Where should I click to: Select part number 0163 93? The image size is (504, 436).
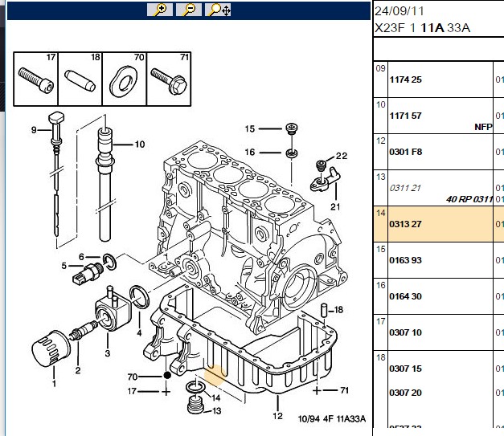[x=405, y=260]
